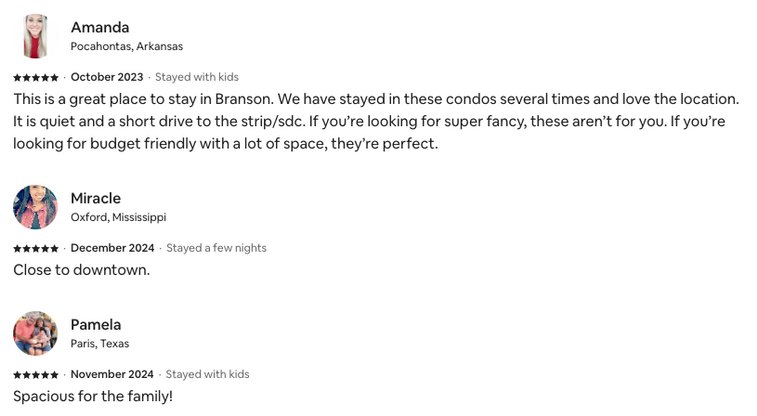
Task: Click the star rating on Miracle's review
Action: (x=36, y=248)
